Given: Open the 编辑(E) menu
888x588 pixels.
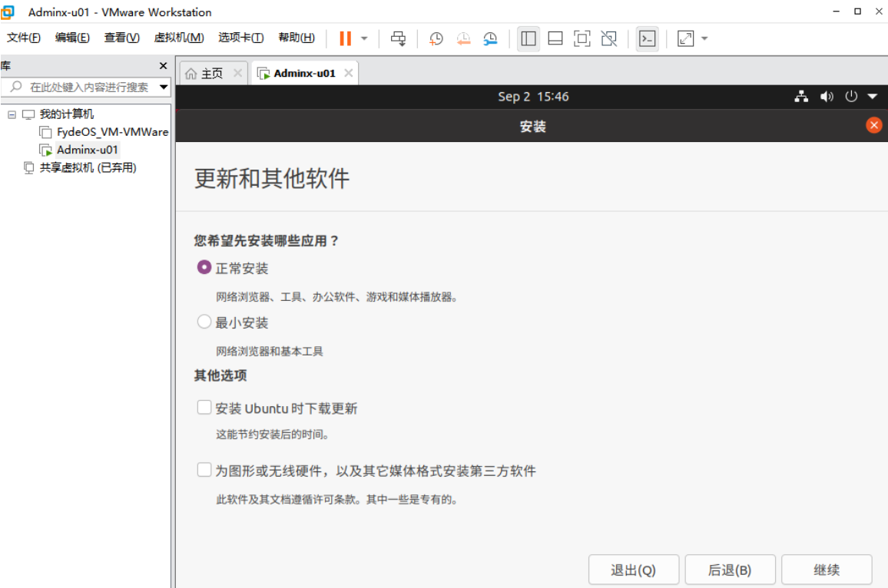Looking at the screenshot, I should pos(72,38).
